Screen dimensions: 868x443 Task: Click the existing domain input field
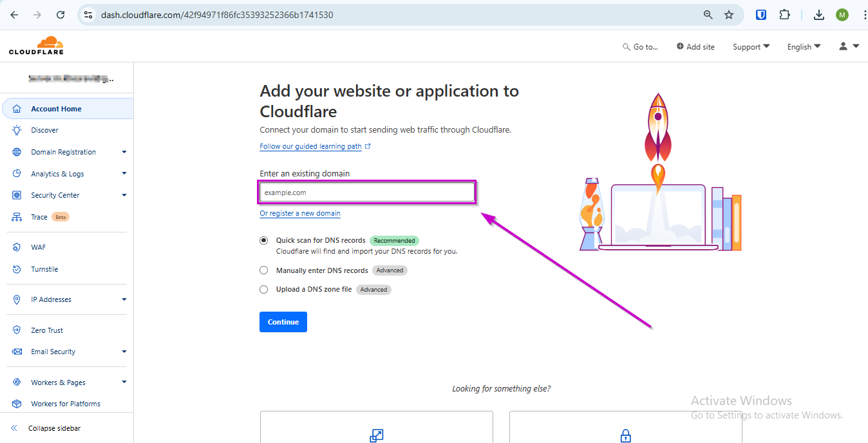click(x=367, y=193)
